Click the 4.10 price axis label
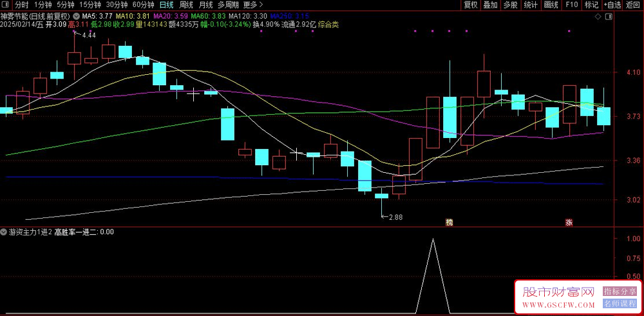The height and width of the screenshot is (316, 644). pos(633,72)
